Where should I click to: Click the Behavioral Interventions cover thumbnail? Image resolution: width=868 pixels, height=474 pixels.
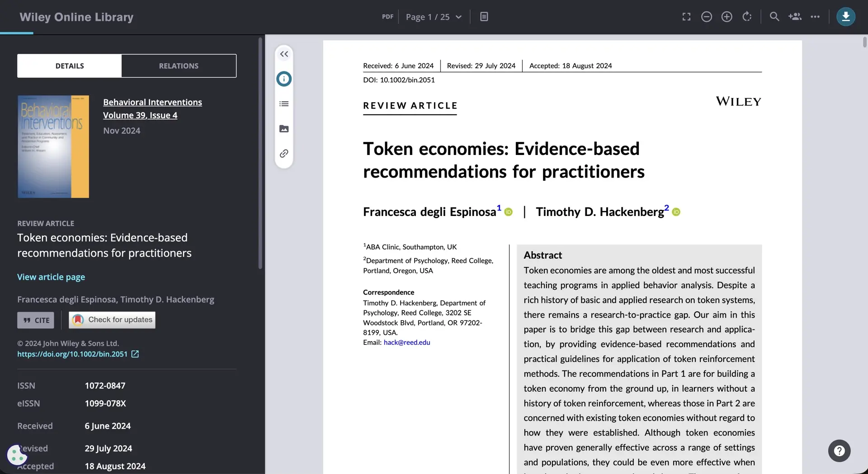click(53, 146)
